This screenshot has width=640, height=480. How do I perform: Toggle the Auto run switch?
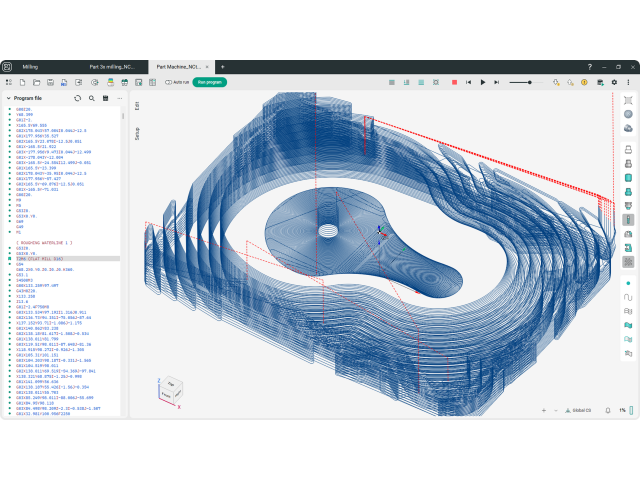(169, 82)
